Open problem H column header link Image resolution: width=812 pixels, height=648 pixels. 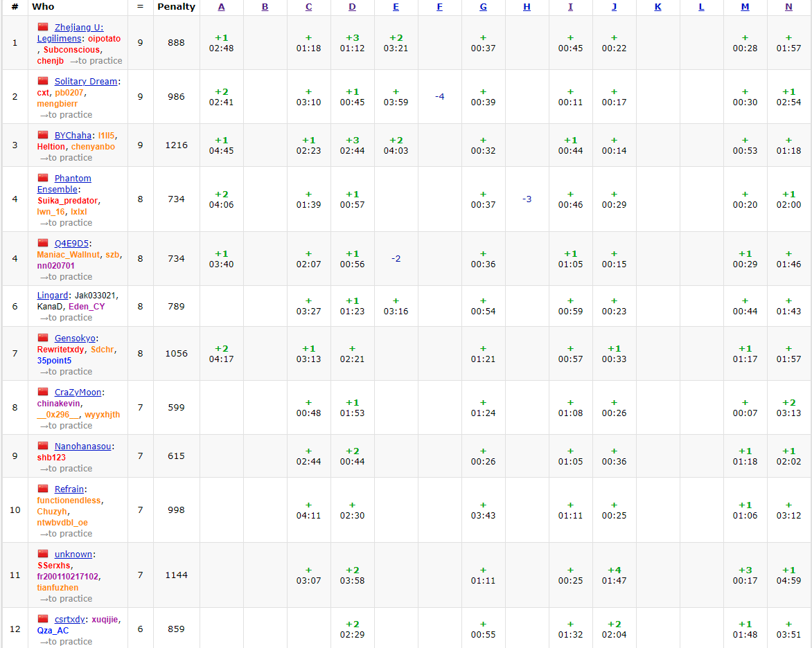pos(527,7)
